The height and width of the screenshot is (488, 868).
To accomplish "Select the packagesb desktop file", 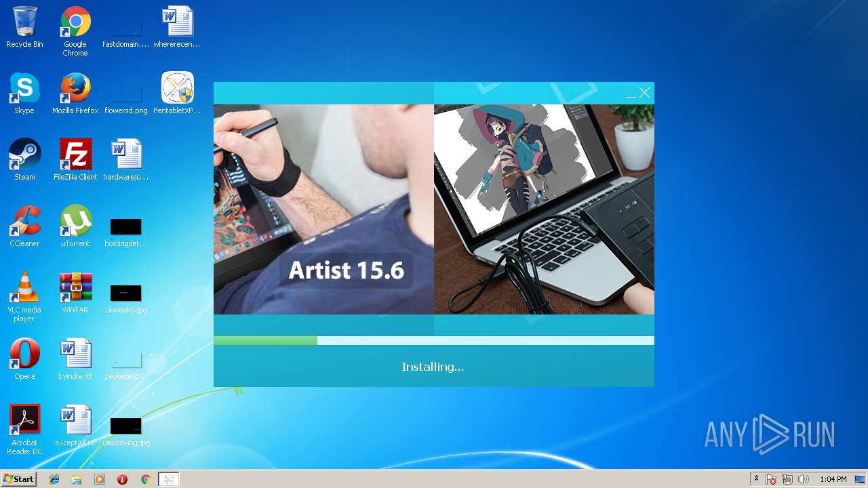I will [x=126, y=359].
